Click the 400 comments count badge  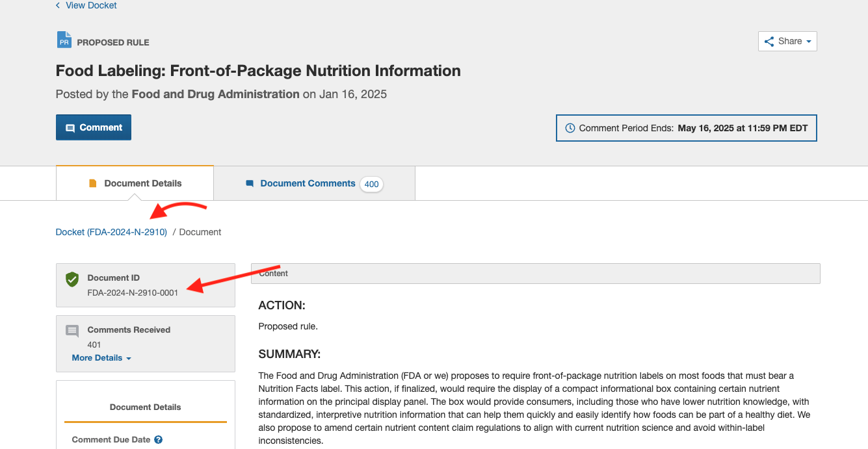[371, 184]
